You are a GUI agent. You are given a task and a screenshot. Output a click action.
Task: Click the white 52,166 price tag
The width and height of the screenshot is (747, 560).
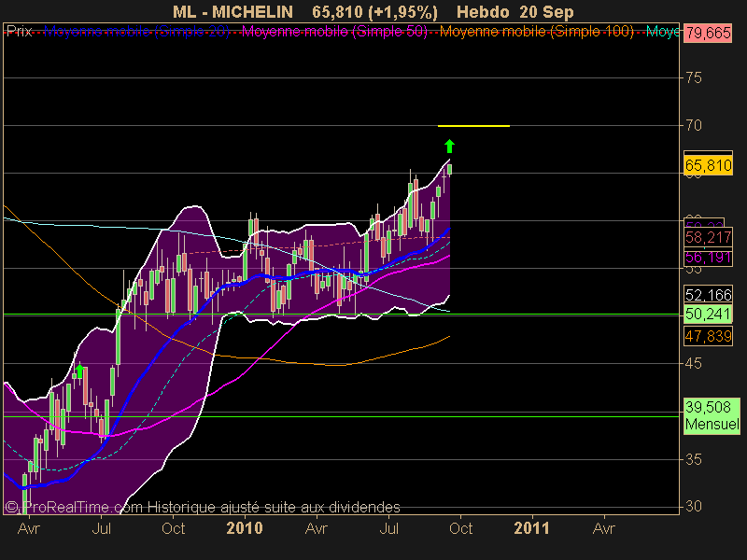point(708,295)
